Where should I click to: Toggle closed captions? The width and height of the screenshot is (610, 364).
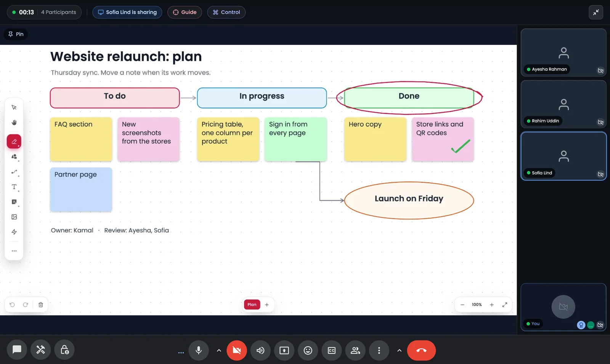(x=332, y=350)
